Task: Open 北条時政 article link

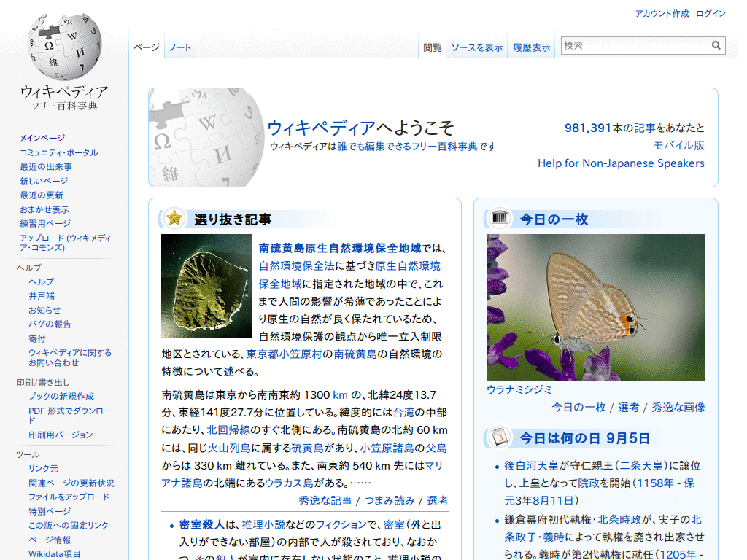Action: [620, 519]
